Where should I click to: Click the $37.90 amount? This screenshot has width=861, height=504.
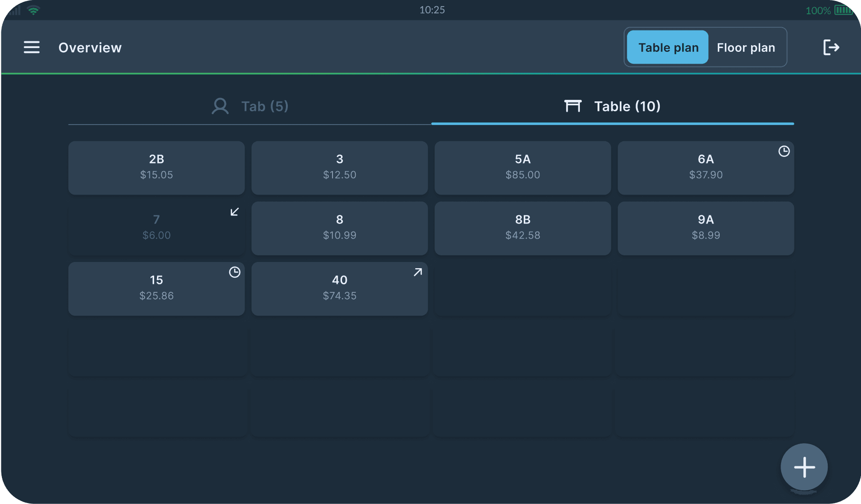pyautogui.click(x=706, y=175)
